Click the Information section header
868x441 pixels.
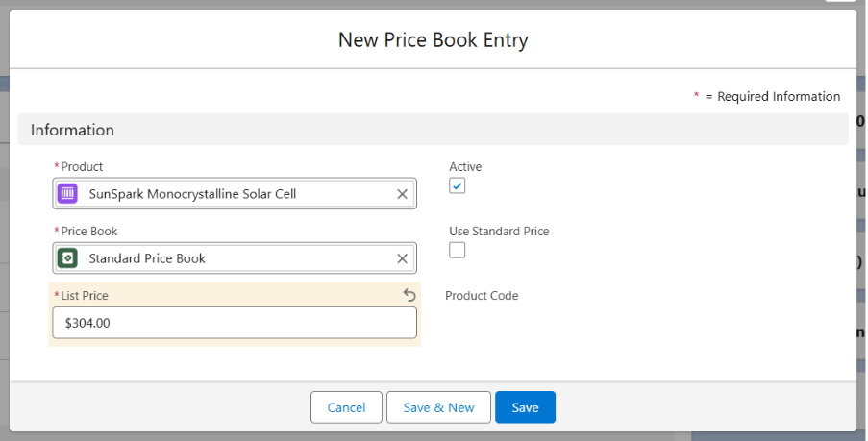click(x=73, y=130)
